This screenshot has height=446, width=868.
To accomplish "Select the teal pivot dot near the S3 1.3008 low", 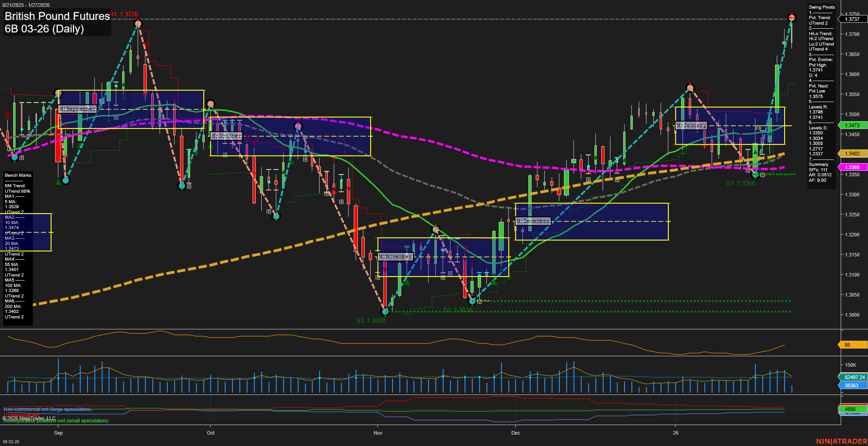I will point(385,312).
